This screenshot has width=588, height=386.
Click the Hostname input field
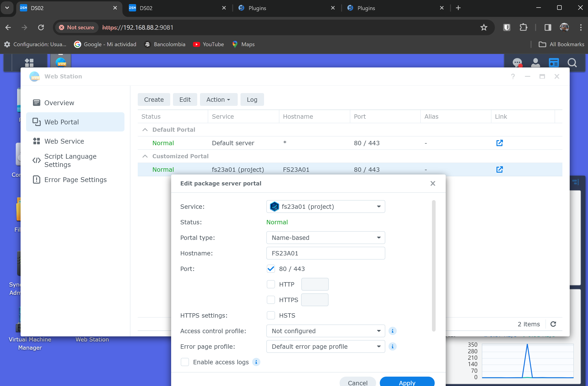point(326,253)
